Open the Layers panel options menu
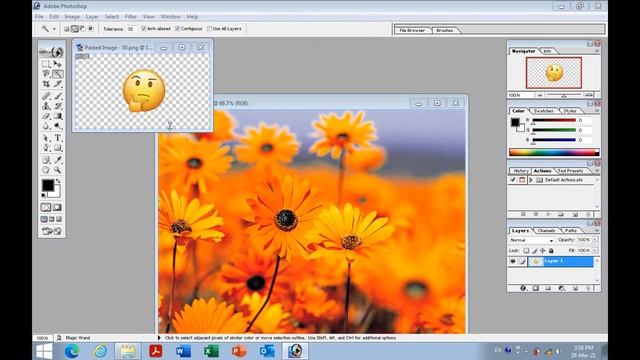This screenshot has width=640, height=360. (x=597, y=231)
